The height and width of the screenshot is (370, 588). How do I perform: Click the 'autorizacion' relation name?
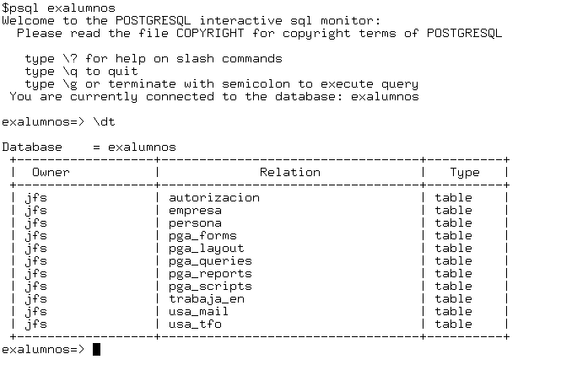[x=213, y=198]
